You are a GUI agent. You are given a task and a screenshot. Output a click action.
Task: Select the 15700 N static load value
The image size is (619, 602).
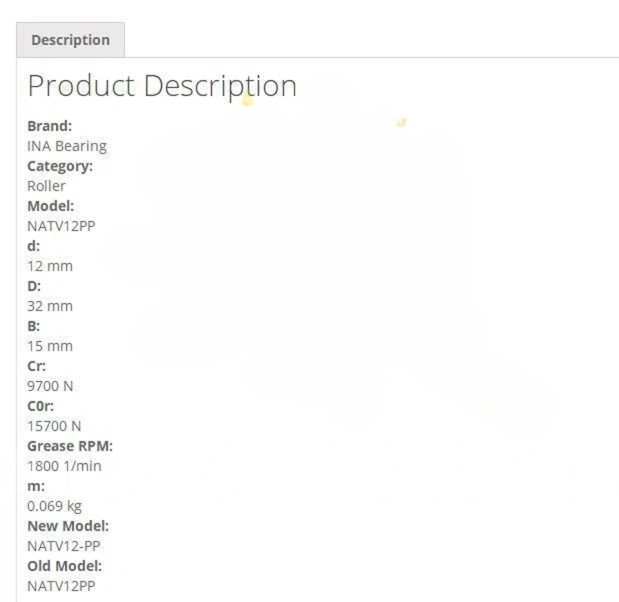pos(54,426)
